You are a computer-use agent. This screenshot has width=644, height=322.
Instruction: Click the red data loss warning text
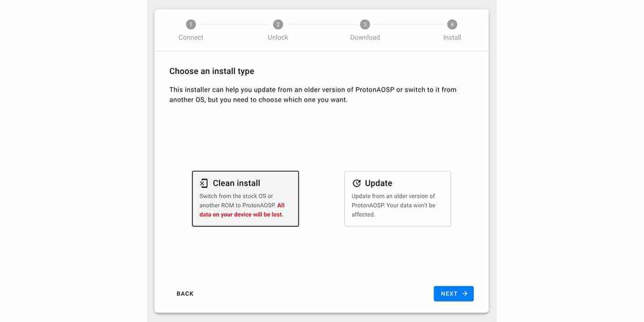tap(241, 214)
